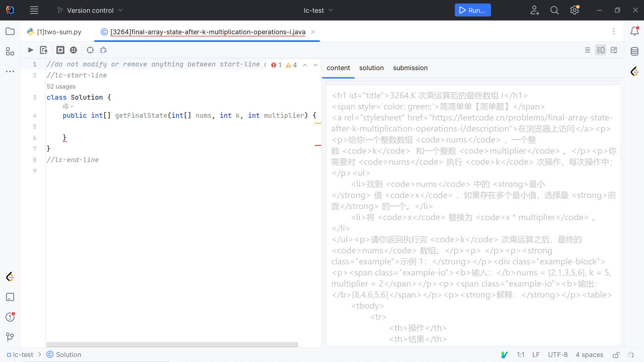Image resolution: width=644 pixels, height=362 pixels.
Task: Change the UTF-8 file encoding
Action: (x=558, y=355)
